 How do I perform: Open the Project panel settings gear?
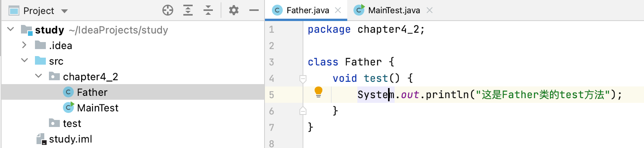click(234, 10)
